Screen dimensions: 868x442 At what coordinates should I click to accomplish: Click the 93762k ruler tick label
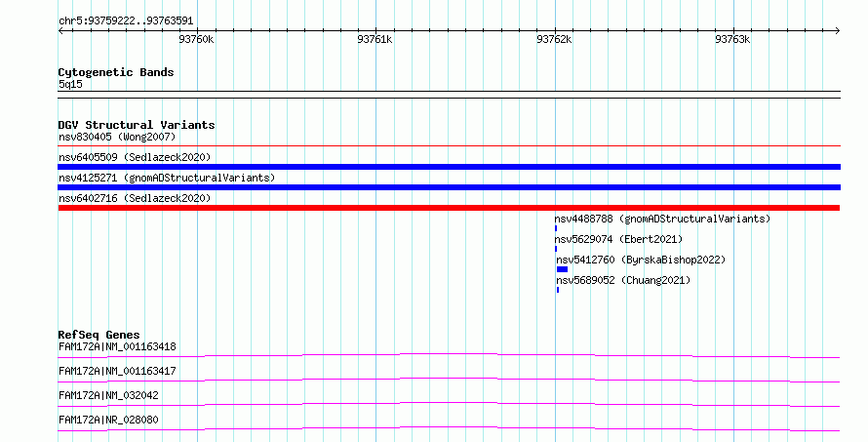[x=554, y=39]
